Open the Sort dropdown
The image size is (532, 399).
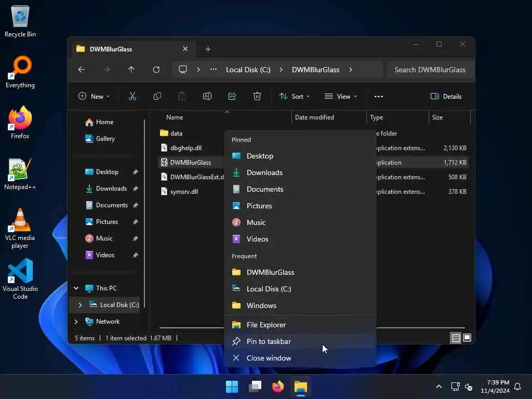pyautogui.click(x=295, y=96)
